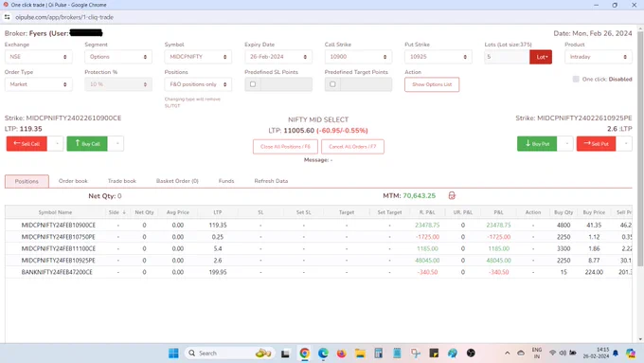Sort by the Side column arrow
Image resolution: width=644 pixels, height=363 pixels.
[x=124, y=212]
